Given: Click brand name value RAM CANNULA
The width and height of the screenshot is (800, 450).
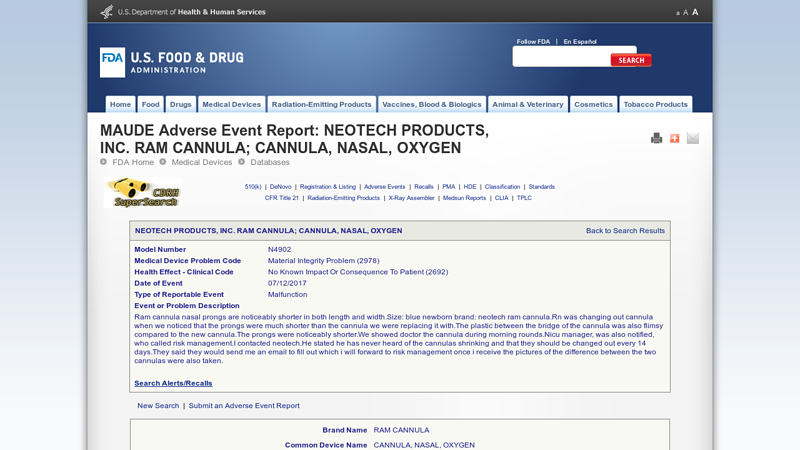Looking at the screenshot, I should (401, 430).
